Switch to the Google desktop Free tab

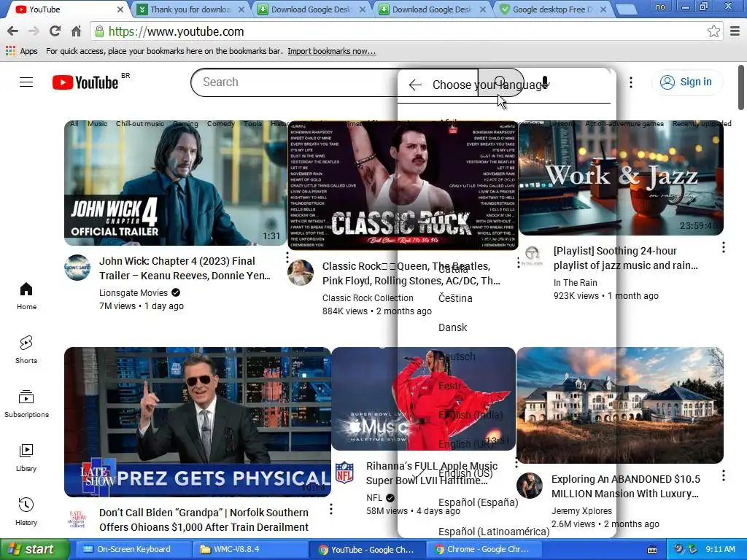tap(553, 9)
